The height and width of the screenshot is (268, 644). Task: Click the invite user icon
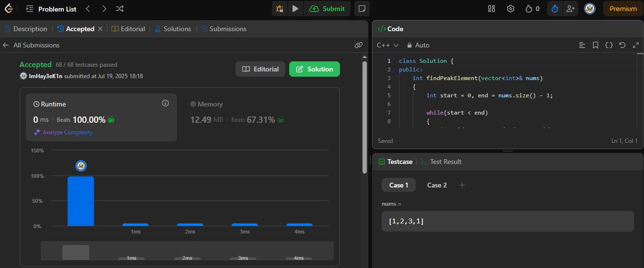pyautogui.click(x=570, y=9)
